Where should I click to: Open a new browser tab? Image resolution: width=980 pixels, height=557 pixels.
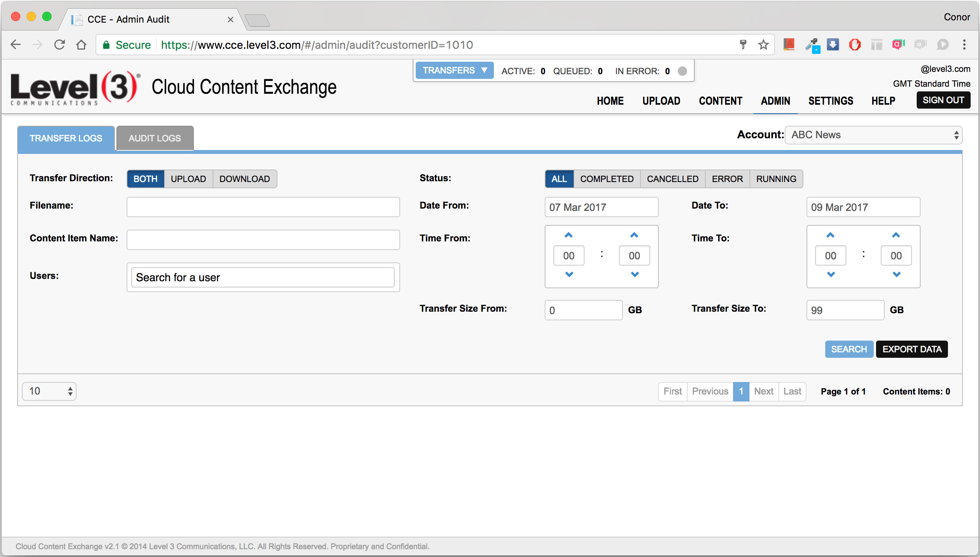point(257,20)
